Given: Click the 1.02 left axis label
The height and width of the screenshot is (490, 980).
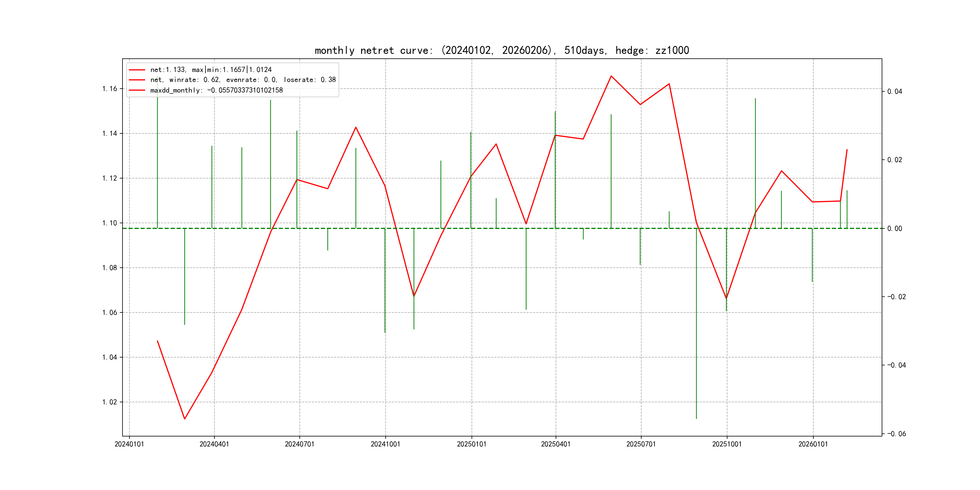Looking at the screenshot, I should 109,402.
